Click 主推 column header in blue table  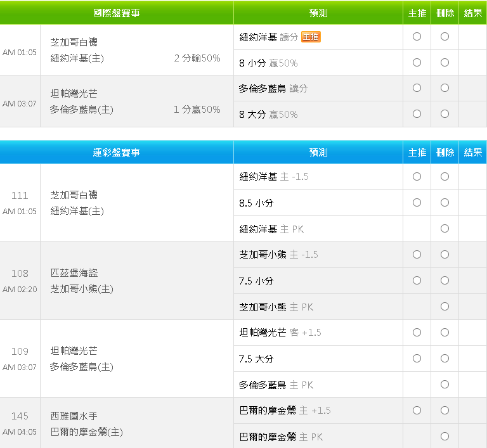point(417,153)
